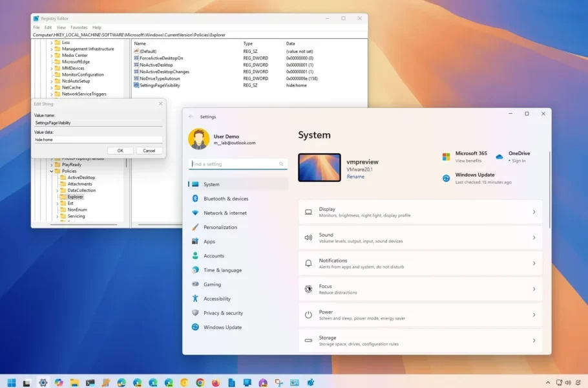
Task: Expand the Storage settings row chevron
Action: 534,339
